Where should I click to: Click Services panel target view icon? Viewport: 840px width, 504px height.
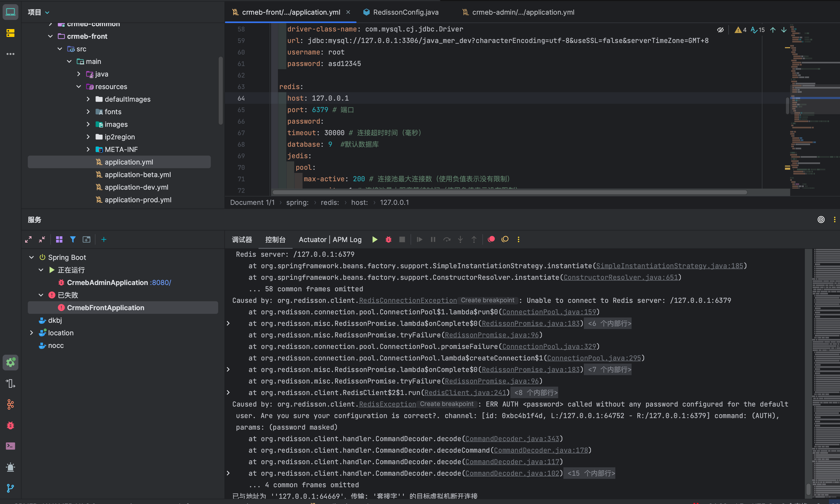pos(821,220)
